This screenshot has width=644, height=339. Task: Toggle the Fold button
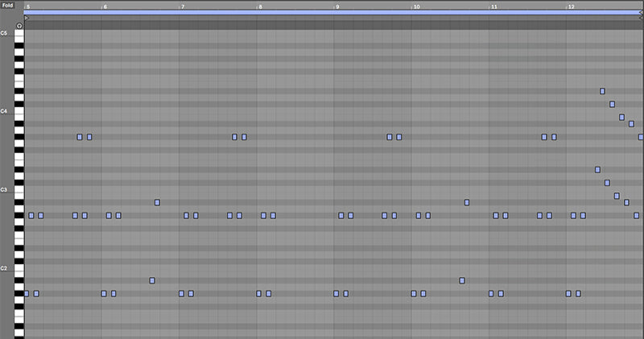[7, 6]
